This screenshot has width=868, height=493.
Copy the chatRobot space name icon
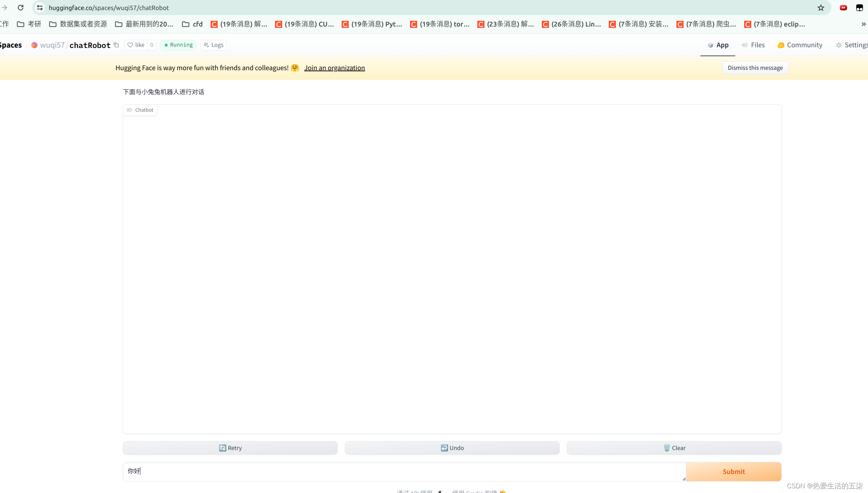pyautogui.click(x=116, y=45)
